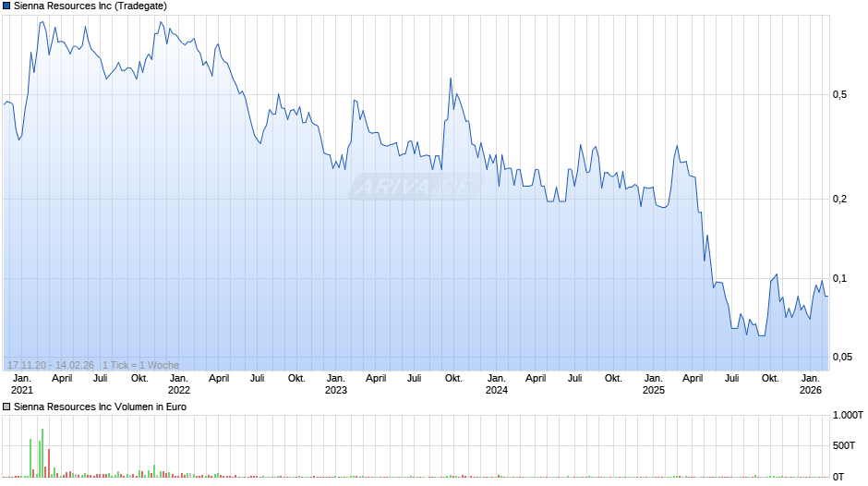The width and height of the screenshot is (868, 486).
Task: Click the 'Sienna Resources Inc (Tradegate)' chart title
Action: [90, 6]
